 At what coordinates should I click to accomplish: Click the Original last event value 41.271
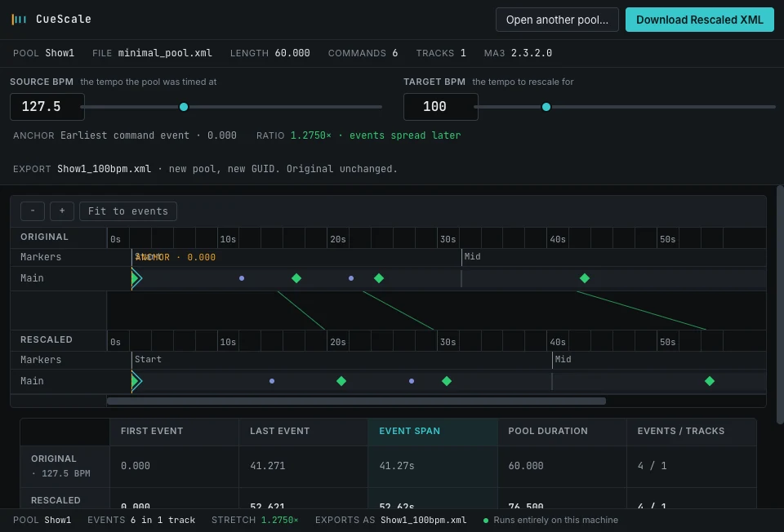[268, 466]
